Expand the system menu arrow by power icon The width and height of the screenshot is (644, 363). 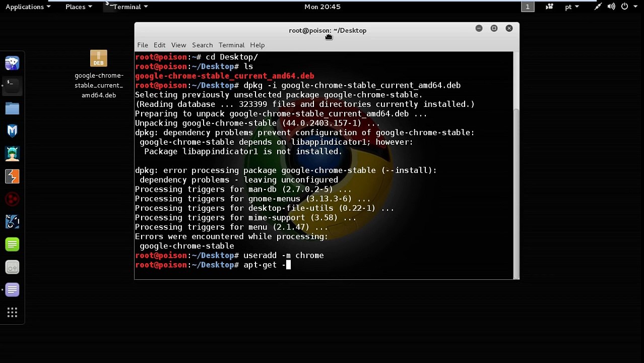(635, 7)
